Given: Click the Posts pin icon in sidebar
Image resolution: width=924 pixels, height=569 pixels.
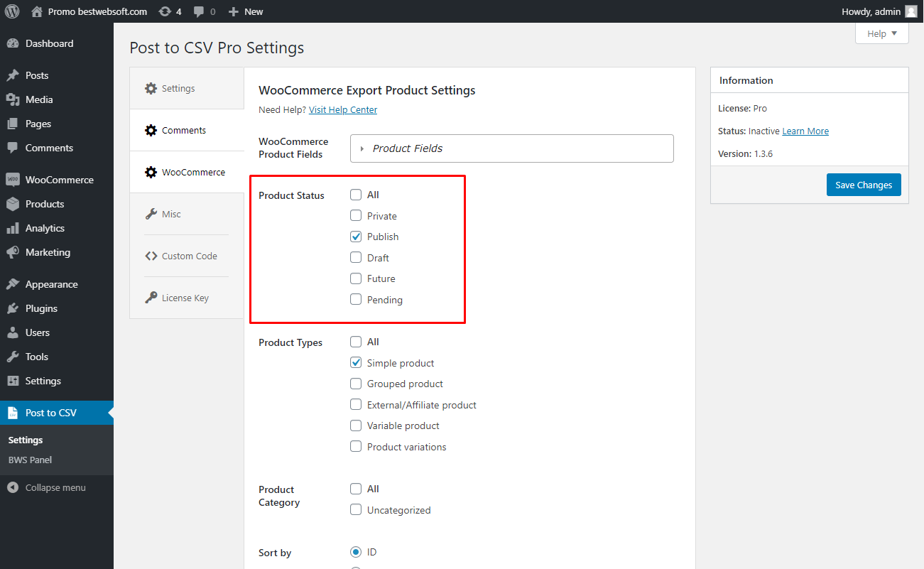Looking at the screenshot, I should (x=13, y=75).
